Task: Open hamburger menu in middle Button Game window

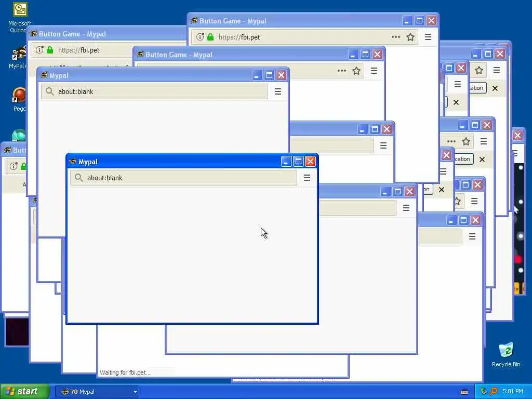Action: [374, 71]
